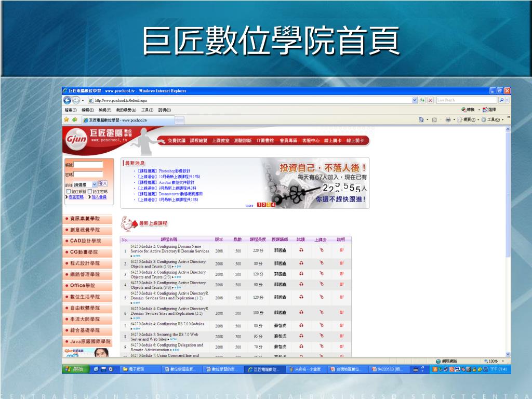532x399 pixels.
Task: Check the 記住密碼 remember-password checkbox
Action: [x=90, y=191]
